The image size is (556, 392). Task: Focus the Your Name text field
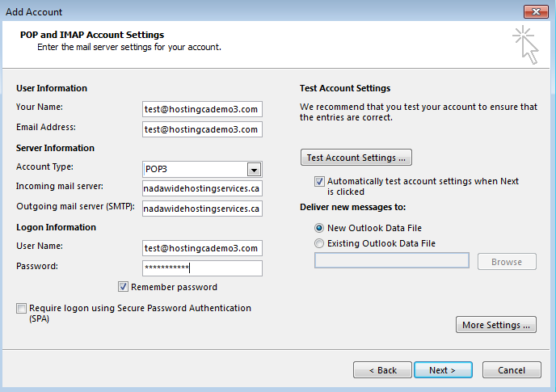[202, 109]
